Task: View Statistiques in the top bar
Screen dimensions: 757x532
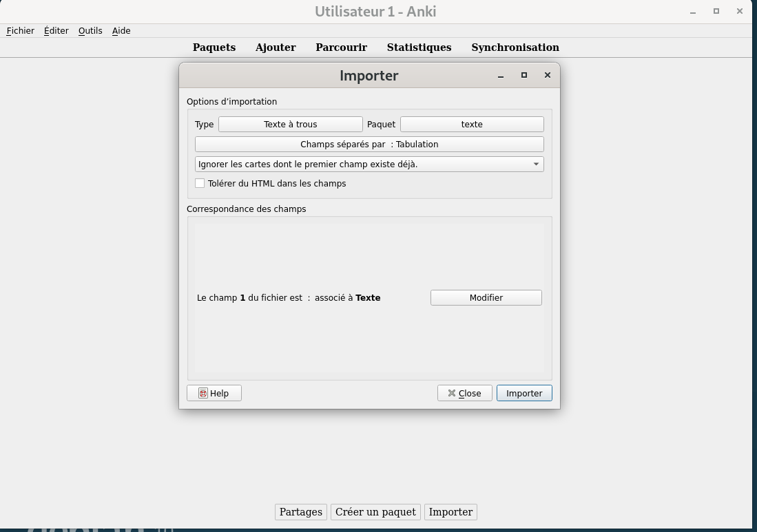Action: (x=419, y=47)
